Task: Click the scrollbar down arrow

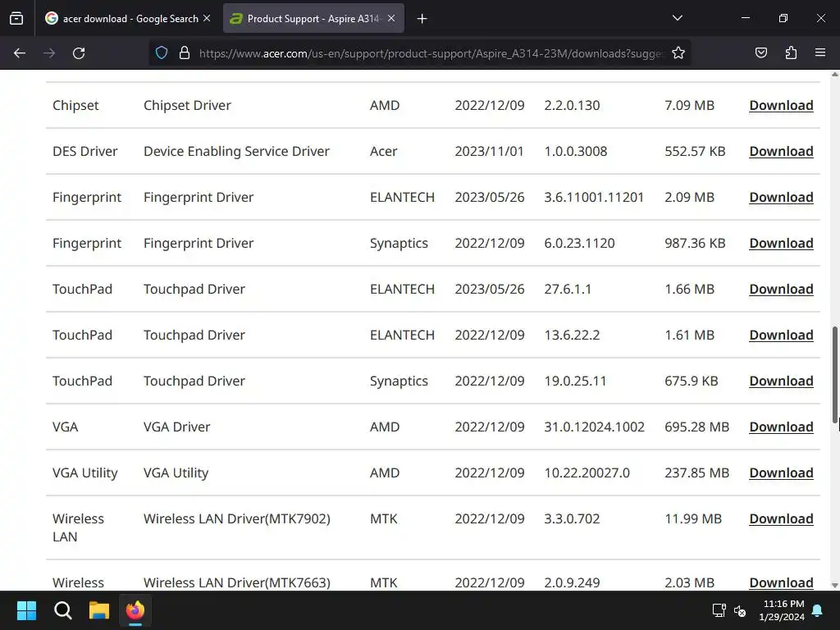Action: click(x=834, y=586)
